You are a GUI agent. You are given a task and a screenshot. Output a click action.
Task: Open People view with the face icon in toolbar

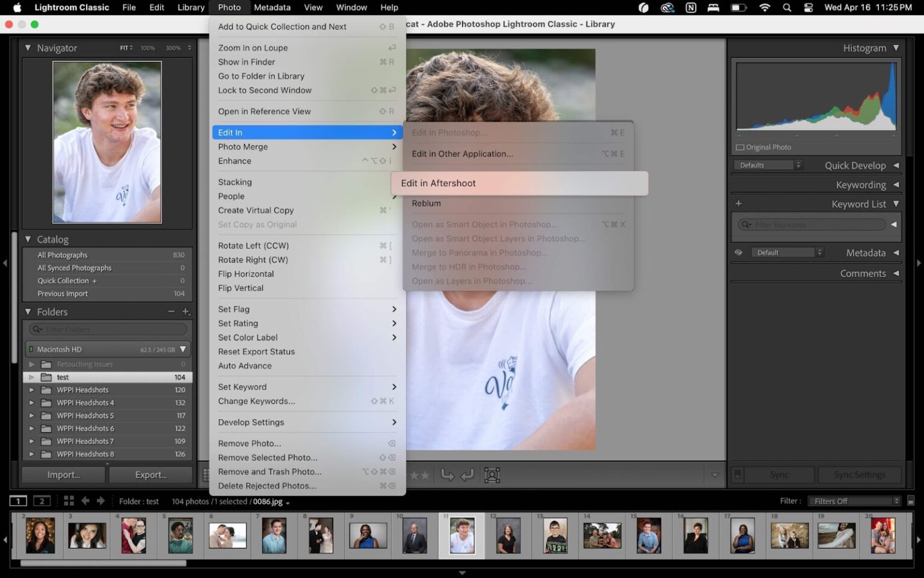(x=492, y=475)
